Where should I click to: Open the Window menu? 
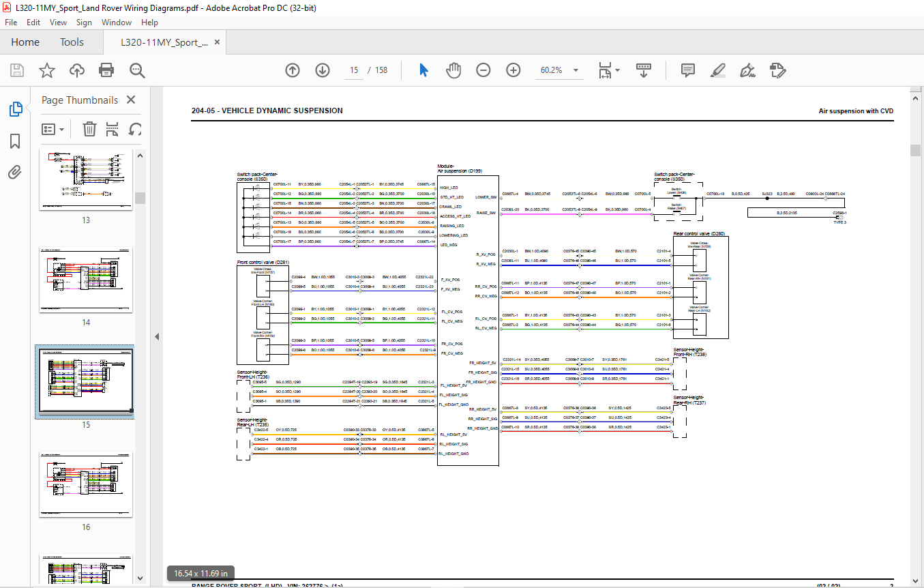(x=117, y=23)
